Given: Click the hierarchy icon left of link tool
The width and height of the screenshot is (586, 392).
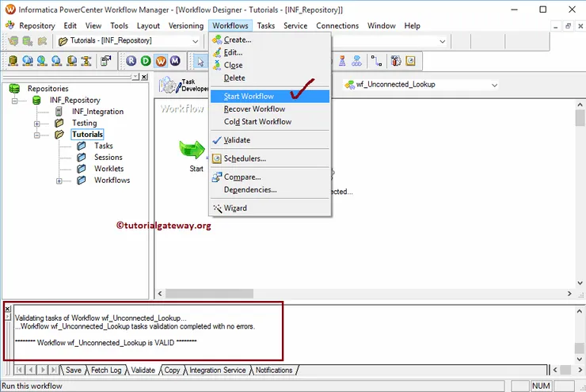Looking at the screenshot, I should 356,61.
